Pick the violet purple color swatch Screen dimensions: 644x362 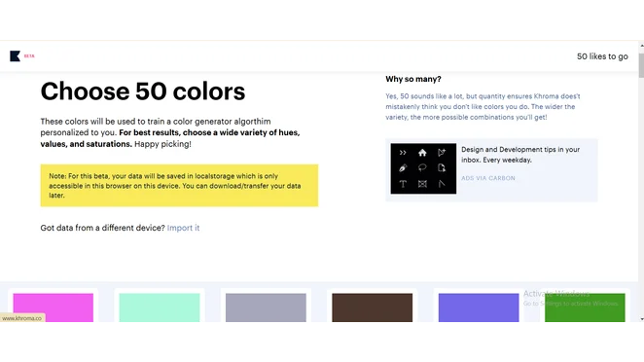click(x=479, y=308)
